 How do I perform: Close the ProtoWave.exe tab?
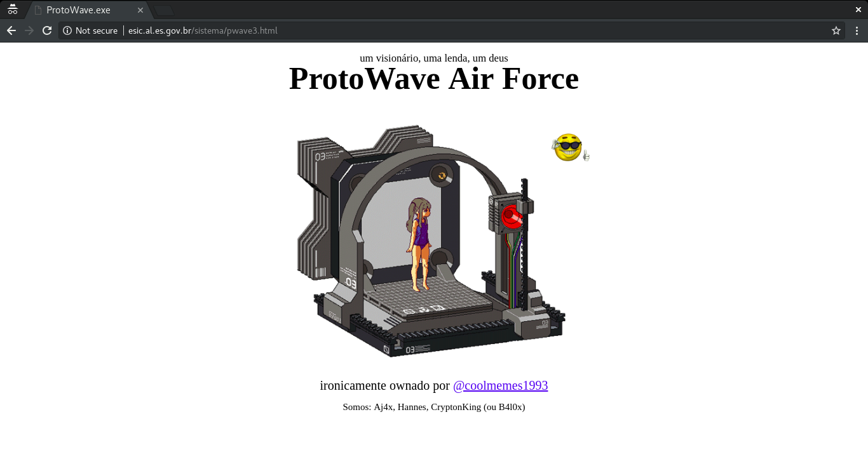coord(140,10)
